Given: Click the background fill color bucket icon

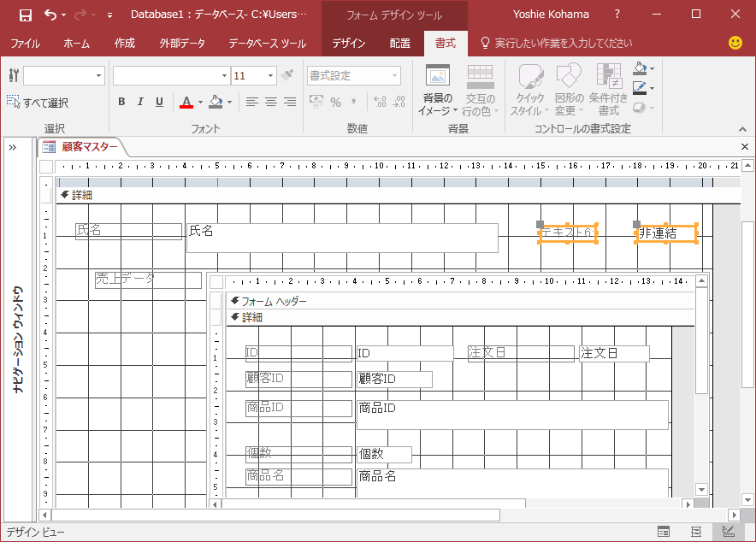Looking at the screenshot, I should coord(215,102).
